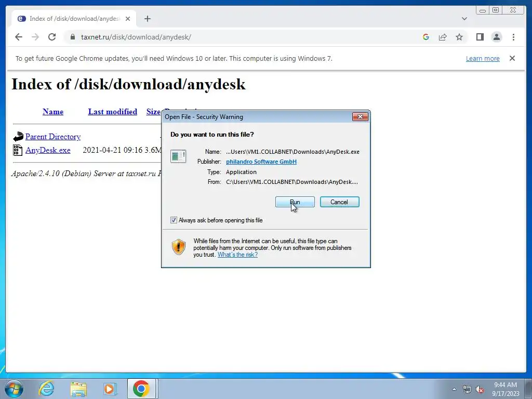The image size is (532, 399).
Task: Open Windows Media Player from taskbar
Action: coord(110,389)
